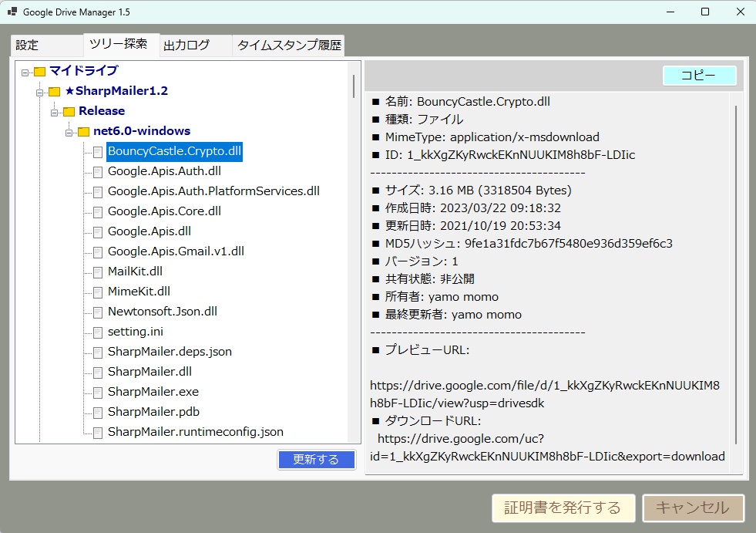Click the Release folder icon
This screenshot has height=533, width=756.
pos(69,112)
